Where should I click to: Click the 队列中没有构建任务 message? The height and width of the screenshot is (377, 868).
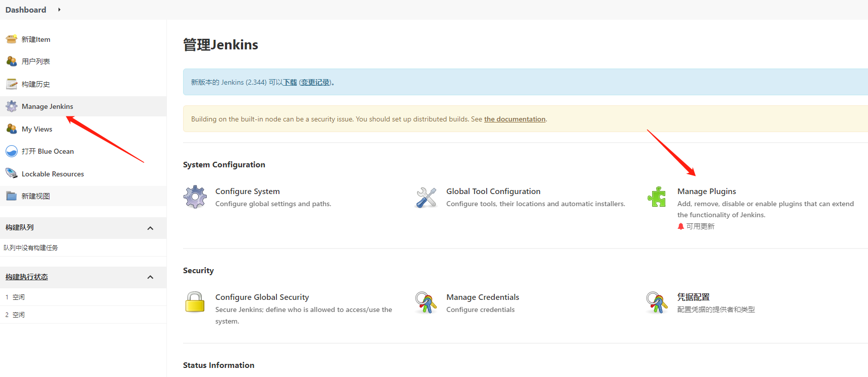click(x=31, y=247)
